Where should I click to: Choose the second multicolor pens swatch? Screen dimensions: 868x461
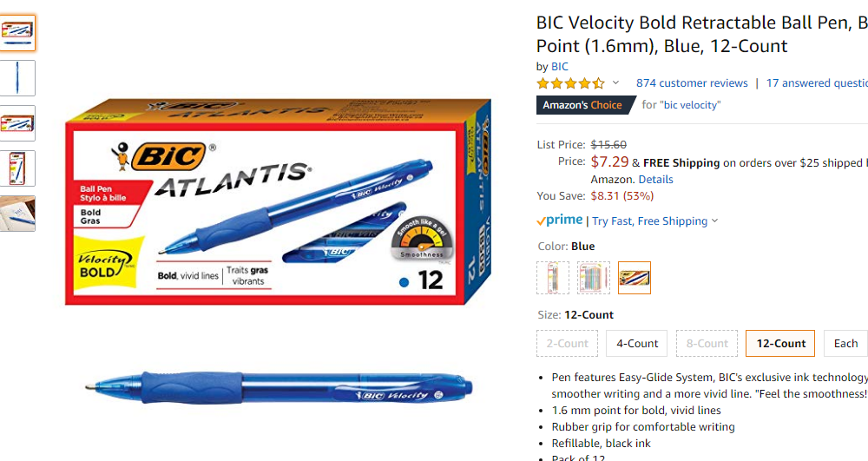click(594, 278)
